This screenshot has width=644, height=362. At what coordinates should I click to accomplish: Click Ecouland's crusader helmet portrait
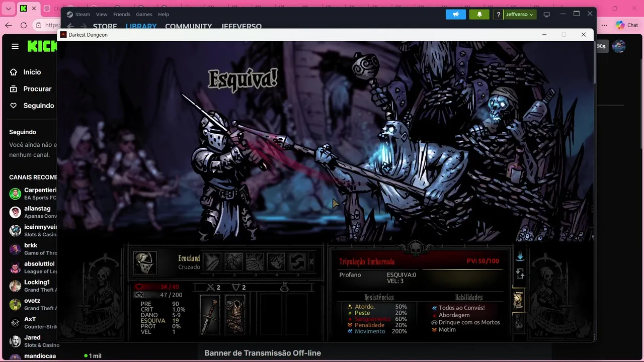point(145,262)
